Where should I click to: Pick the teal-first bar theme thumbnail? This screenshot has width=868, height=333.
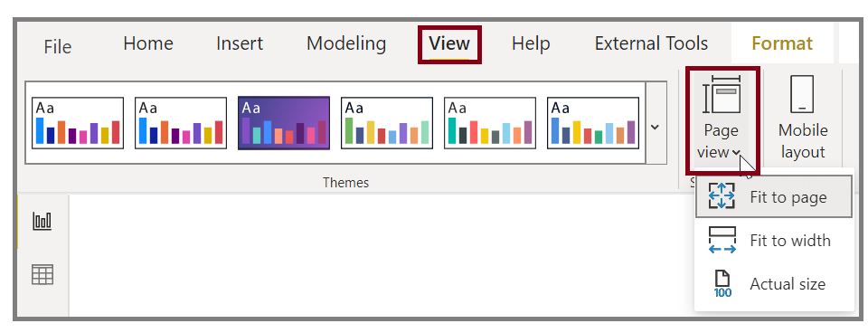(490, 123)
